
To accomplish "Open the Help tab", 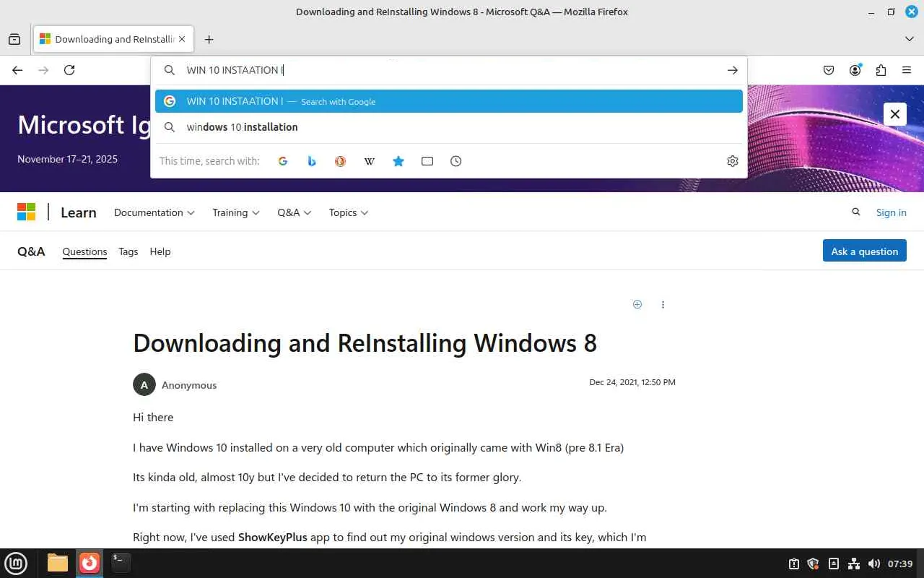I will pos(160,251).
